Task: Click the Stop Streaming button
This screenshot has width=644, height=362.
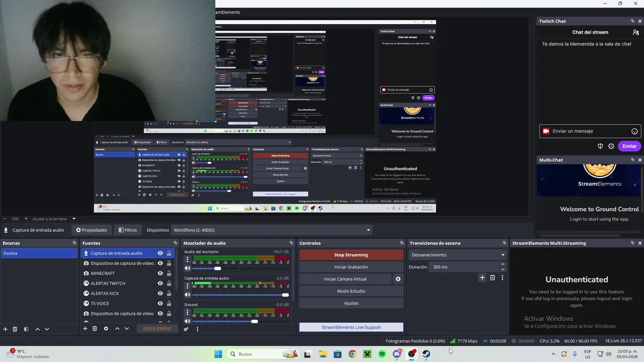Action: [351, 255]
